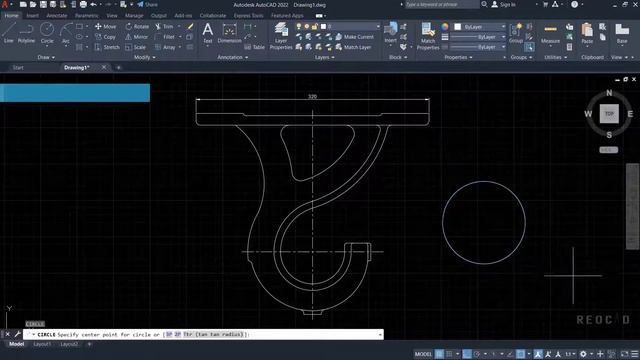640x360 pixels.
Task: Click the Trim tool
Action: (164, 26)
